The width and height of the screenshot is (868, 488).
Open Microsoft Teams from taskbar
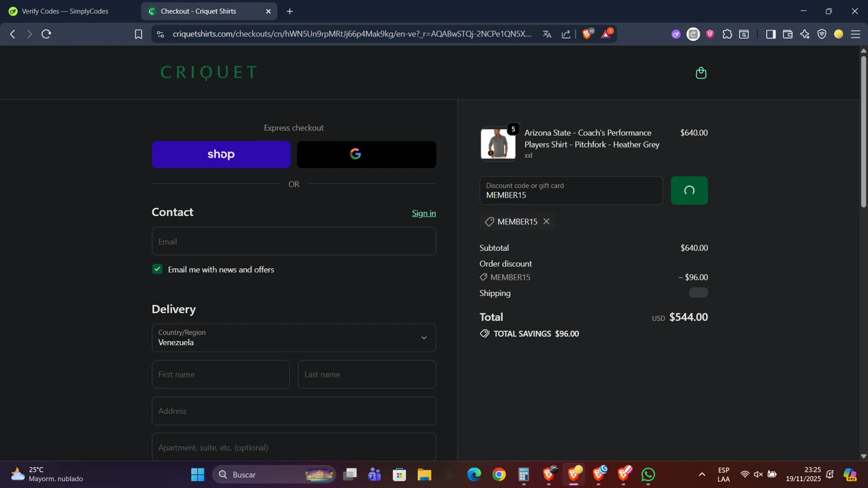(374, 475)
